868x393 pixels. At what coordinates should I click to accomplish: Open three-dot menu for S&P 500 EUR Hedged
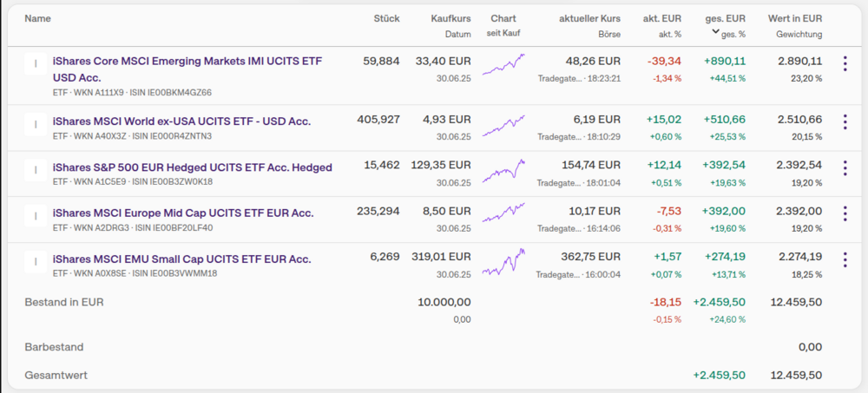pos(845,167)
